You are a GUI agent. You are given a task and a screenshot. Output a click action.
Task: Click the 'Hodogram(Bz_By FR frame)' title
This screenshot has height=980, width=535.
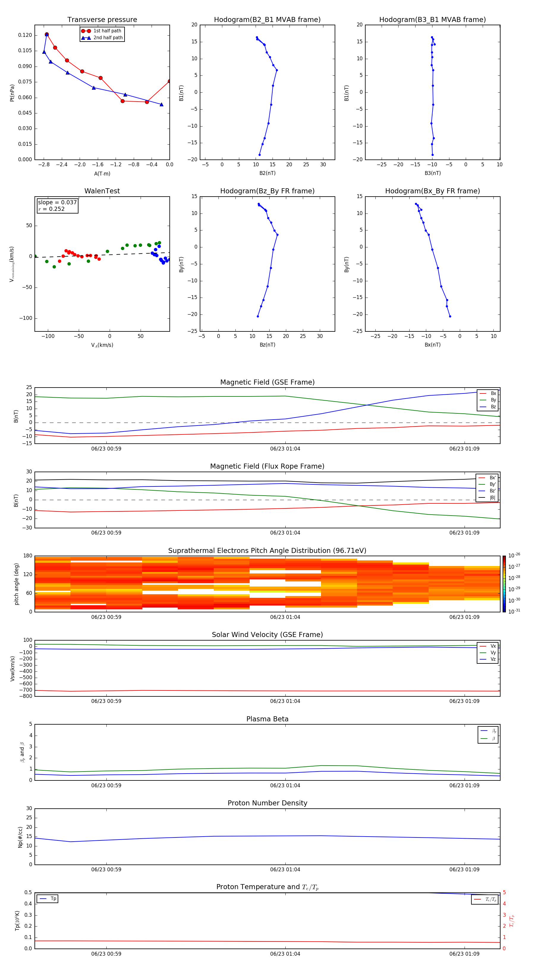click(267, 191)
